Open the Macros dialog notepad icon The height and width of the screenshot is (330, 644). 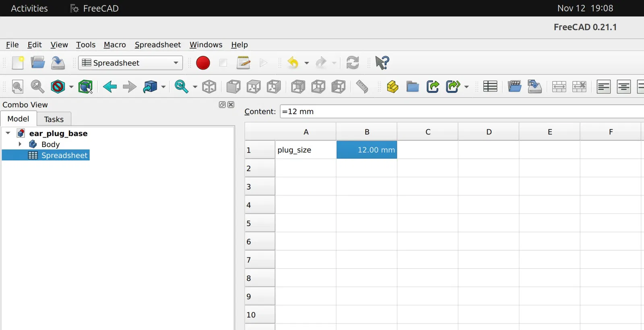pos(244,63)
